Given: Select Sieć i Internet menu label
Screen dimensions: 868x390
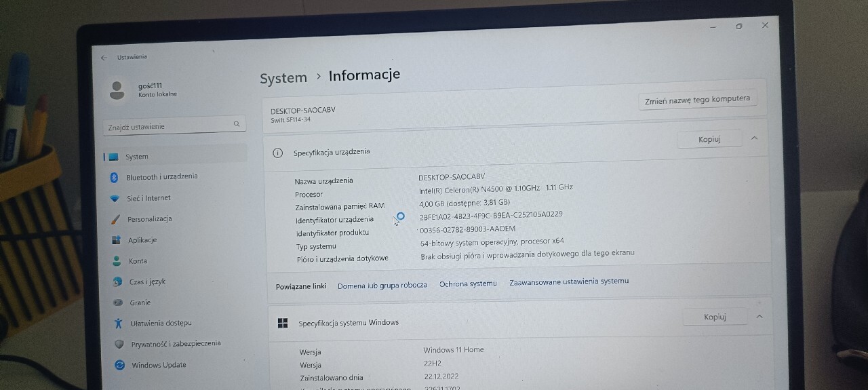Looking at the screenshot, I should pos(149,198).
